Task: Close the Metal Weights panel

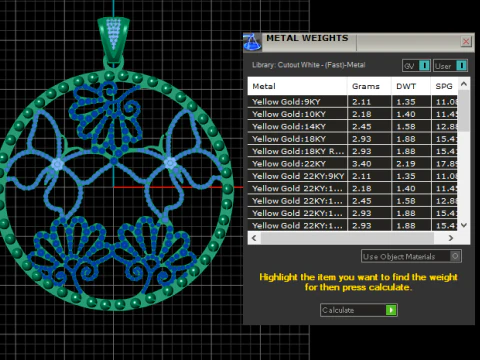Action: (x=466, y=41)
